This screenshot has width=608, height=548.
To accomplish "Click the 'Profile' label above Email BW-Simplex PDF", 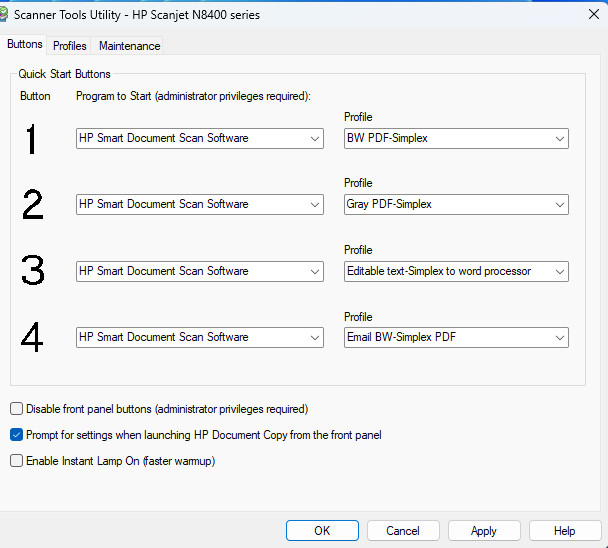I will coord(358,317).
